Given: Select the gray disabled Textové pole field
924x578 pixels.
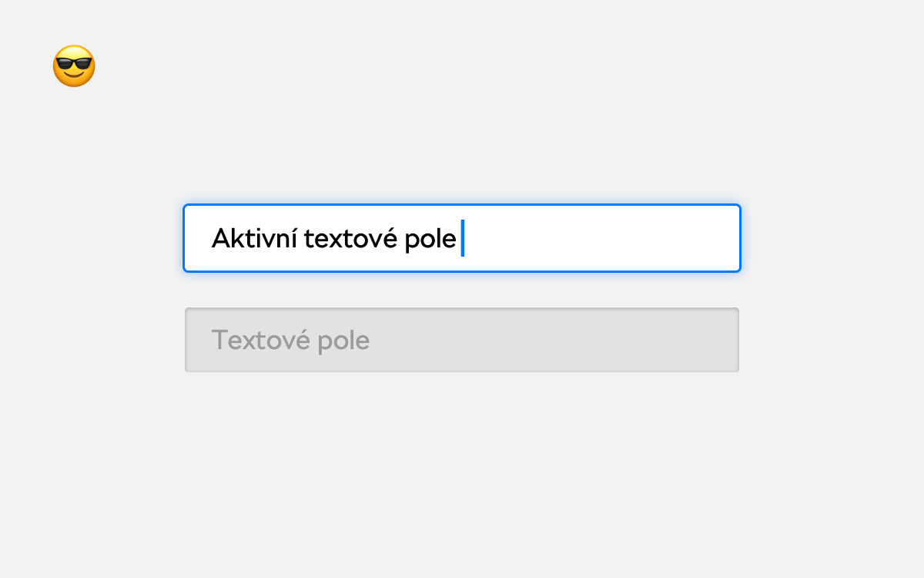Looking at the screenshot, I should point(462,340).
